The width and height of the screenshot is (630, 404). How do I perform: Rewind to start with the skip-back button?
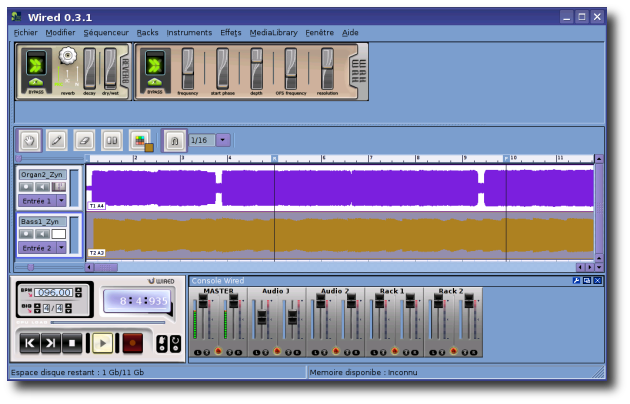[30, 343]
